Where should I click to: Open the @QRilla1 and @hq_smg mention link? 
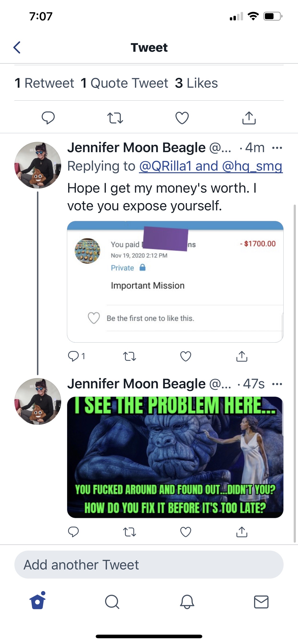click(x=211, y=166)
